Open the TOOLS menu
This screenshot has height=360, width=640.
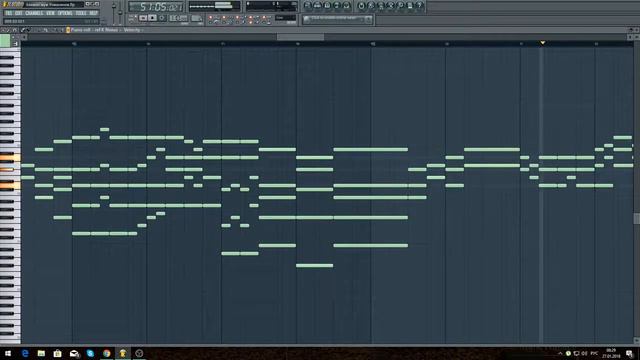(81, 13)
